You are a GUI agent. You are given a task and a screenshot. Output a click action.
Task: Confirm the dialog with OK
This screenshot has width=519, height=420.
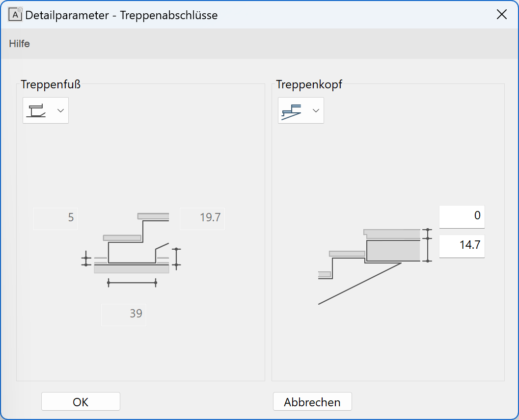(81, 402)
